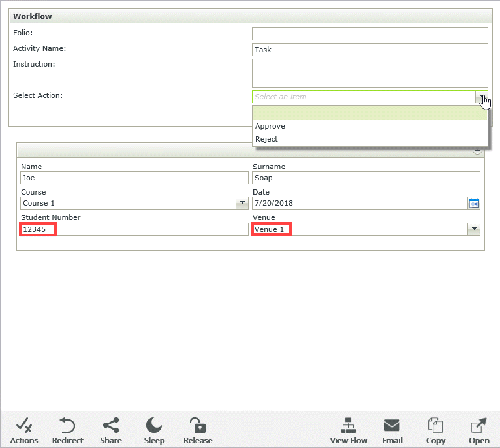Expand the Course dropdown arrow

tap(242, 203)
